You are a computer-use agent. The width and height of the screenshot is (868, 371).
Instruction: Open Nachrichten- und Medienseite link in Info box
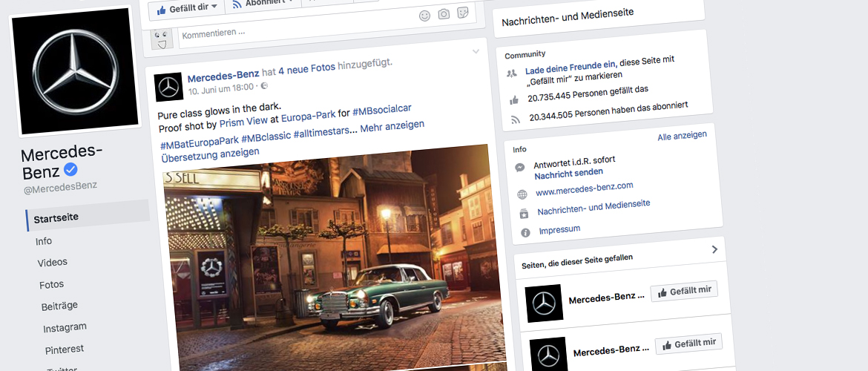click(594, 208)
